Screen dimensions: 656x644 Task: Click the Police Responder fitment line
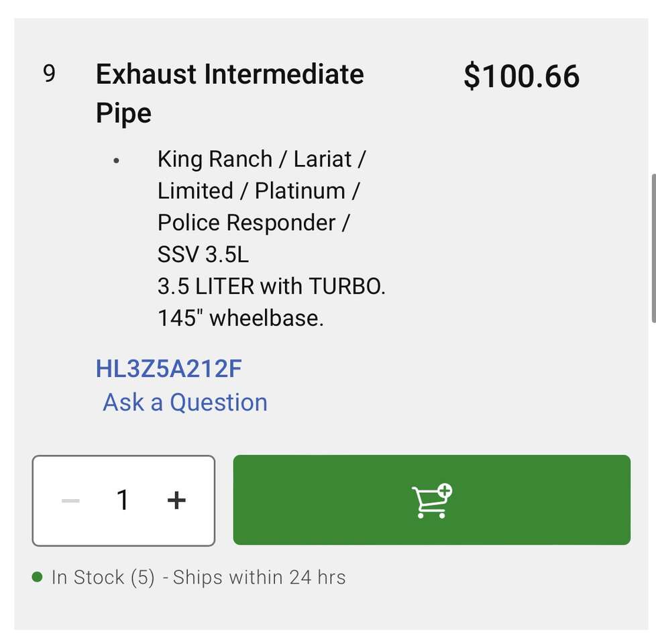(x=253, y=223)
